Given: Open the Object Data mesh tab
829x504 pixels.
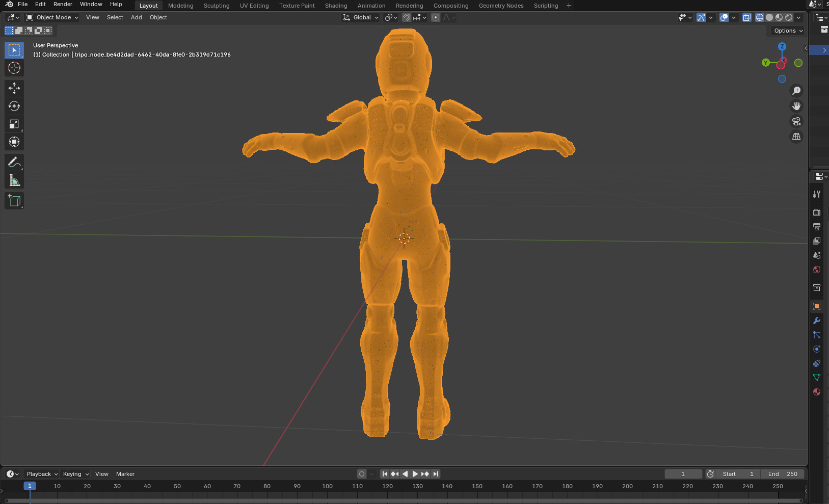Looking at the screenshot, I should pyautogui.click(x=817, y=378).
